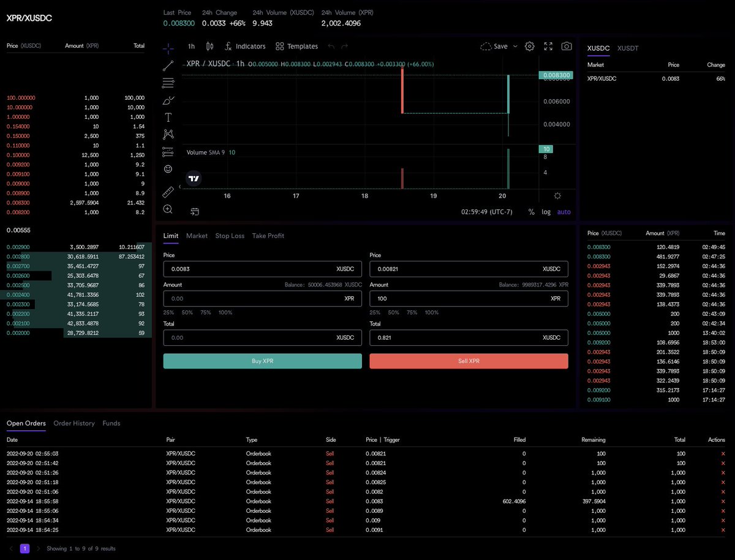Select the crosshair cursor tool
The width and height of the screenshot is (735, 560).
click(168, 48)
